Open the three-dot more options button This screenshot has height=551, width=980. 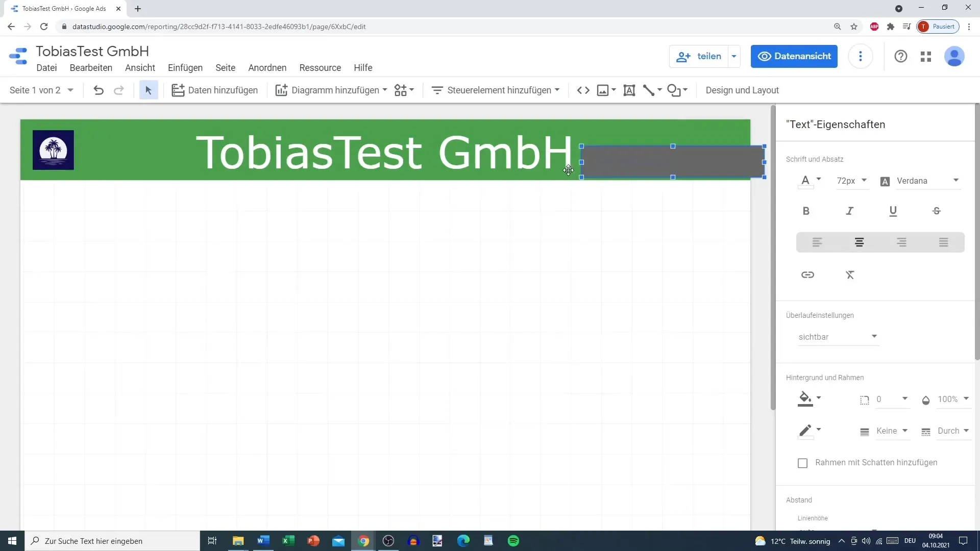coord(861,56)
